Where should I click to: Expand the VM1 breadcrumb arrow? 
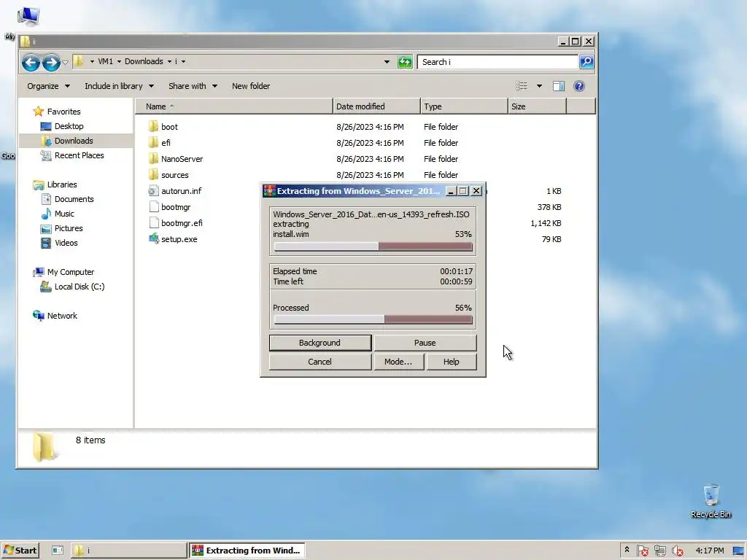119,61
